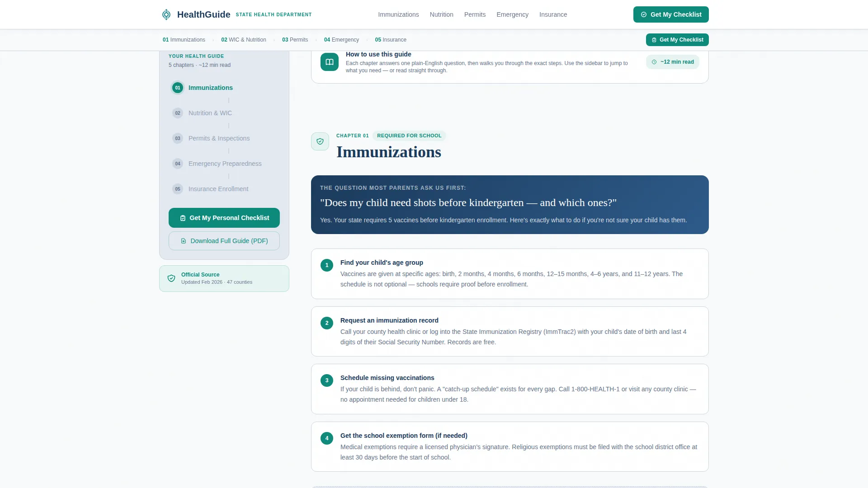
Task: Open Immunizations in the top navigation
Action: click(398, 14)
